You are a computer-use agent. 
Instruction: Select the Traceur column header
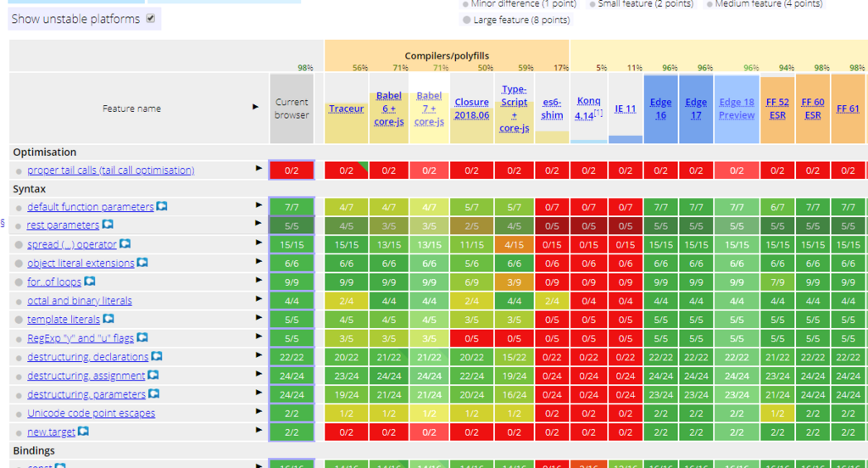[x=346, y=109]
